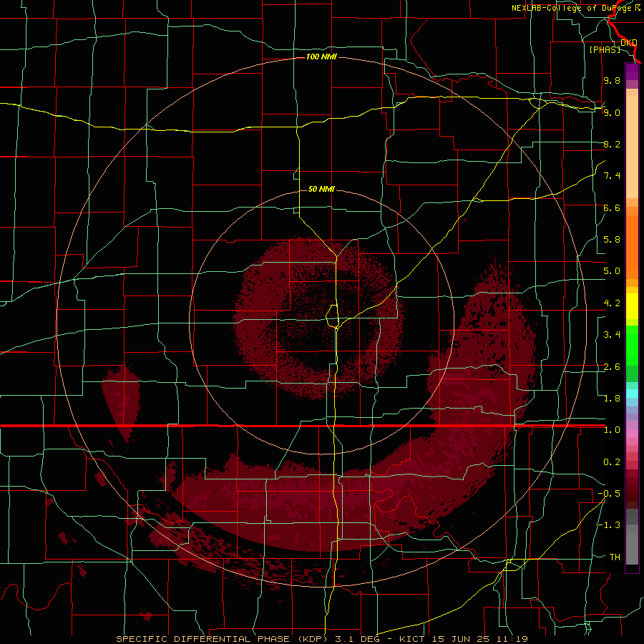The image size is (644, 644).
Task: Click the TH threshold label on legend
Action: (615, 557)
